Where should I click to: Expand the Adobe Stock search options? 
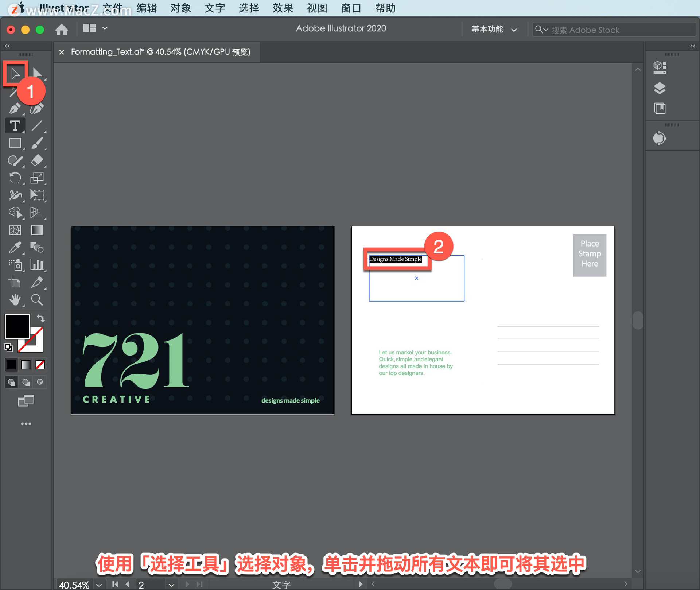point(542,29)
